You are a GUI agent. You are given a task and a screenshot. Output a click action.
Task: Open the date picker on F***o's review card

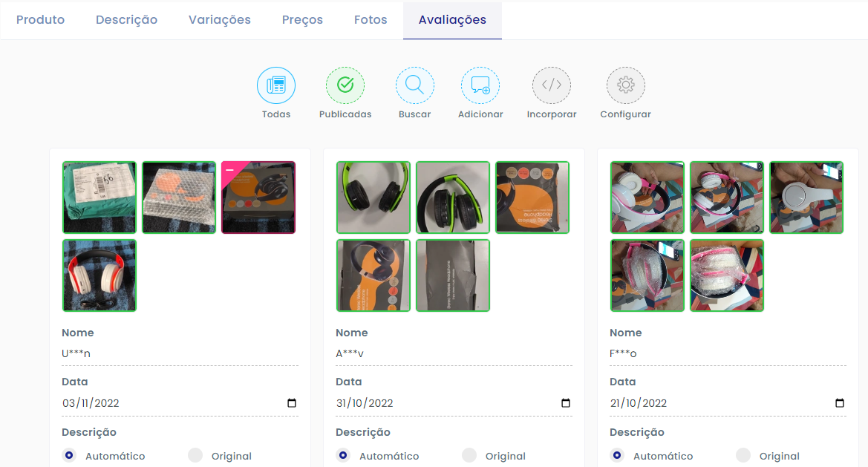tap(839, 402)
